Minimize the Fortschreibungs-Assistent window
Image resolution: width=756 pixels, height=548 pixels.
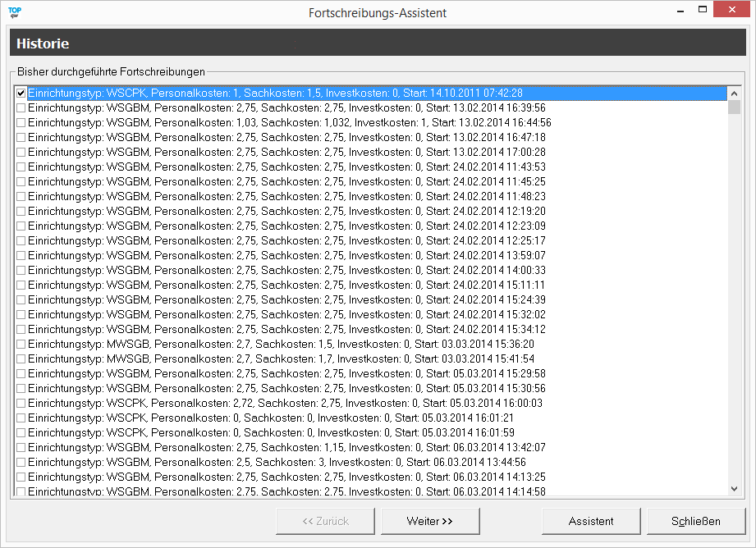point(680,11)
